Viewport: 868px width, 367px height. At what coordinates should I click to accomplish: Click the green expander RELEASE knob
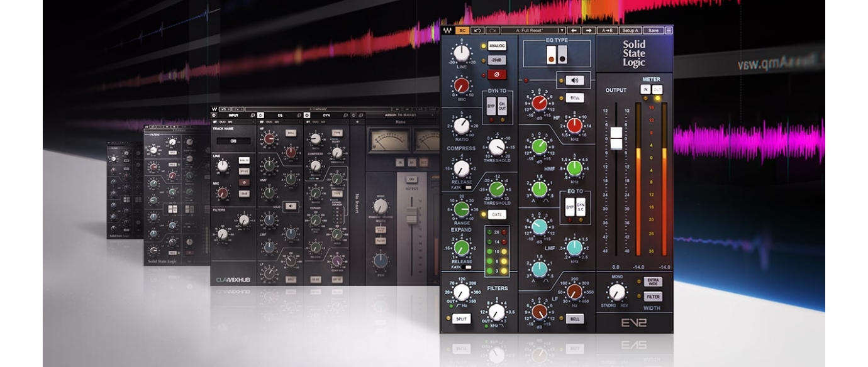462,248
